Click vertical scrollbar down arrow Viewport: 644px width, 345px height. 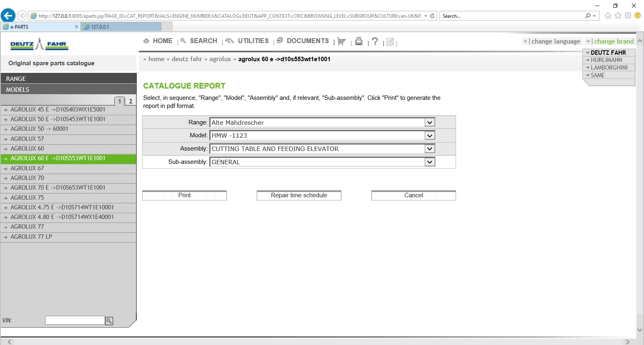pos(640,330)
